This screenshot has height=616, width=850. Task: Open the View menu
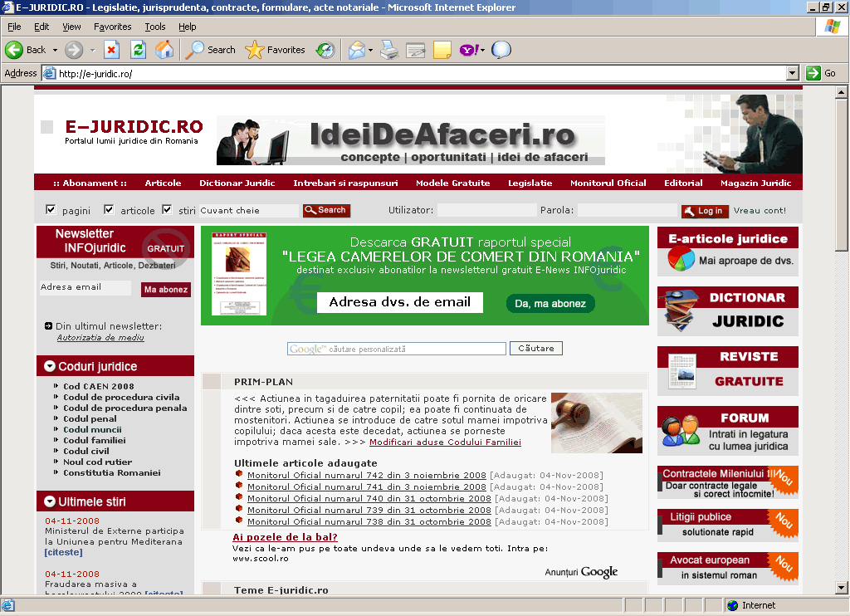point(71,27)
